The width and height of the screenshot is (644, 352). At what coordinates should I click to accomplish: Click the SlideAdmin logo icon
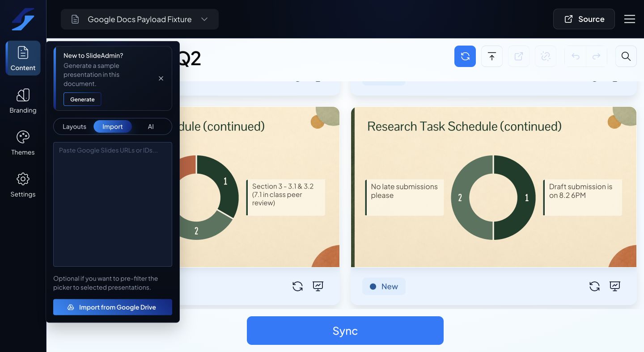23,19
